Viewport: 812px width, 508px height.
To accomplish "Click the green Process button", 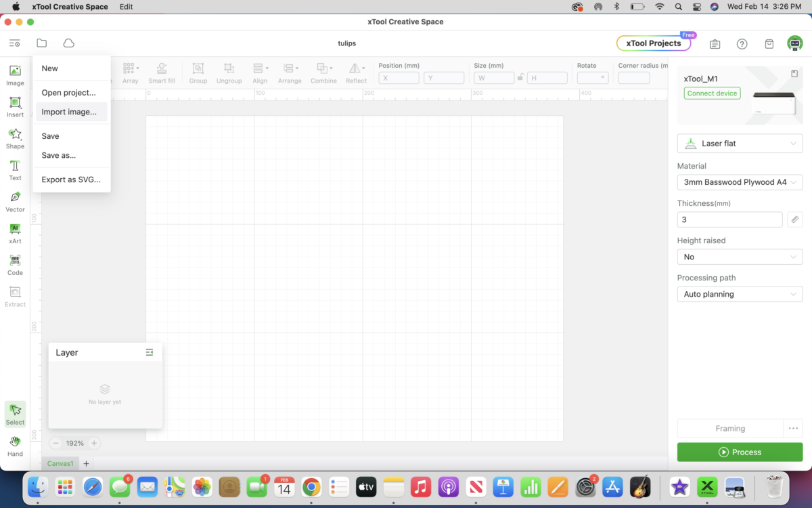I will tap(740, 452).
